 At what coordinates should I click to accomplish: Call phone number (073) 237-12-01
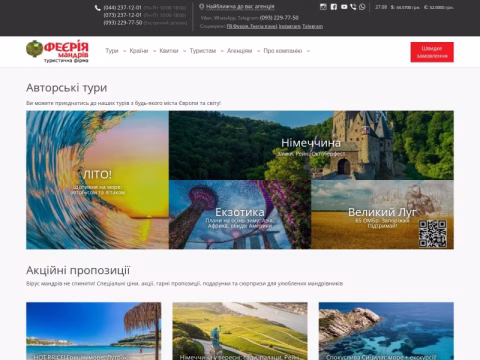click(x=122, y=15)
